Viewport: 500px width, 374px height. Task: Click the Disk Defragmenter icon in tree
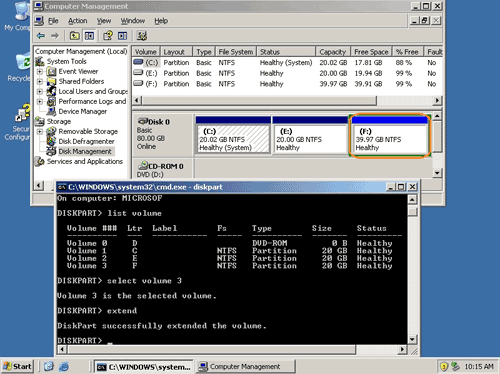[52, 141]
